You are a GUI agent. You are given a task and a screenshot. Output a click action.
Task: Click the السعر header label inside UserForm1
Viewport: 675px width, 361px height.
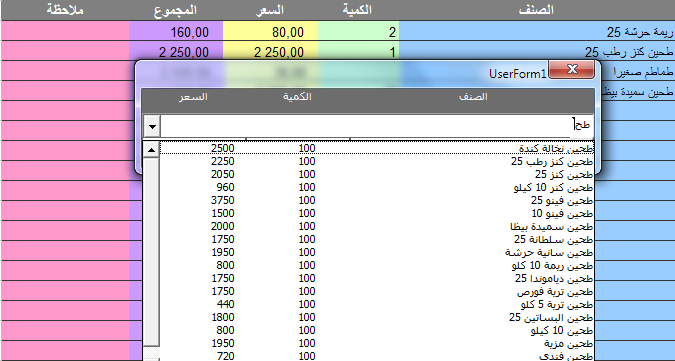tap(193, 97)
